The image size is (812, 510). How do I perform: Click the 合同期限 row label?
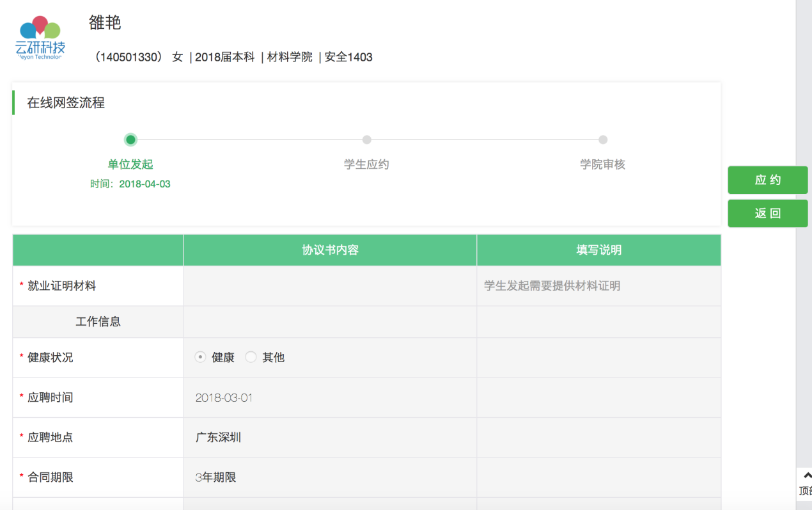point(51,477)
